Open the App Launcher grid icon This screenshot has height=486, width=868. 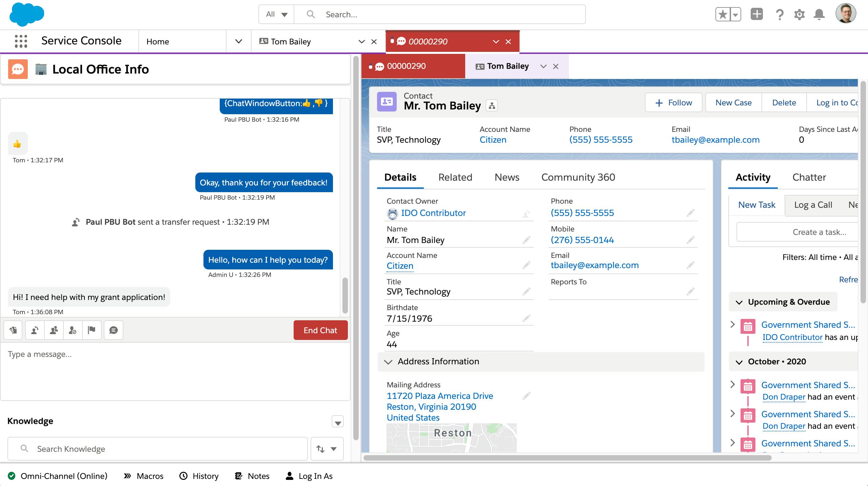(x=21, y=41)
